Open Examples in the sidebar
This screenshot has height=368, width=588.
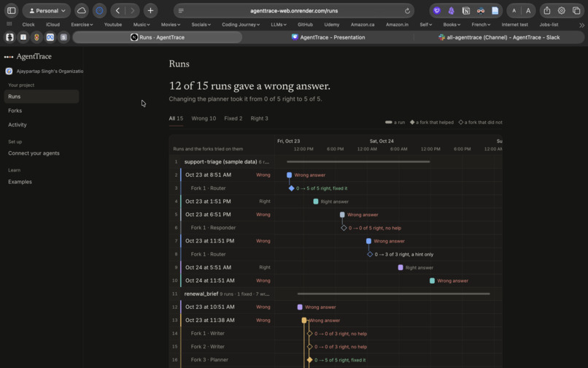pyautogui.click(x=42, y=182)
